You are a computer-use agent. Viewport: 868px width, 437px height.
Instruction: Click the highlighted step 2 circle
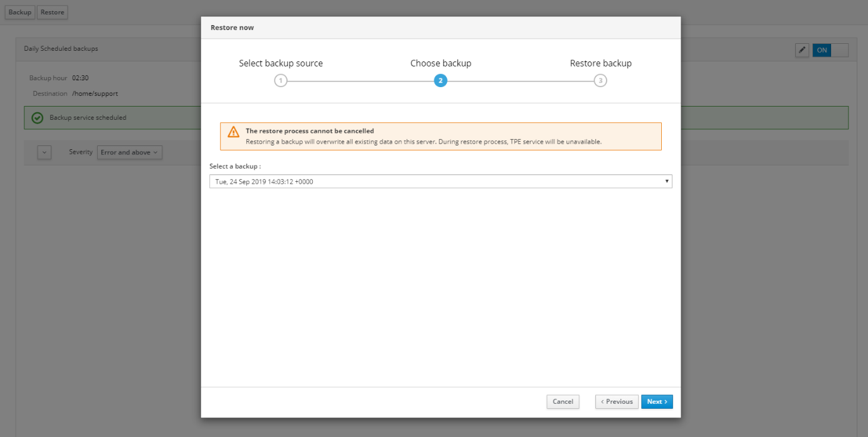(x=441, y=81)
